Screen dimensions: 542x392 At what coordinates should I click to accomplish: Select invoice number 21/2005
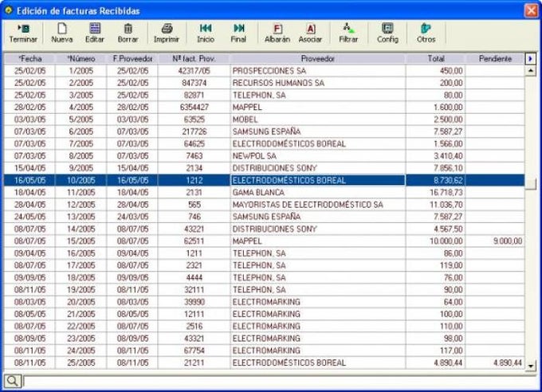coord(81,314)
